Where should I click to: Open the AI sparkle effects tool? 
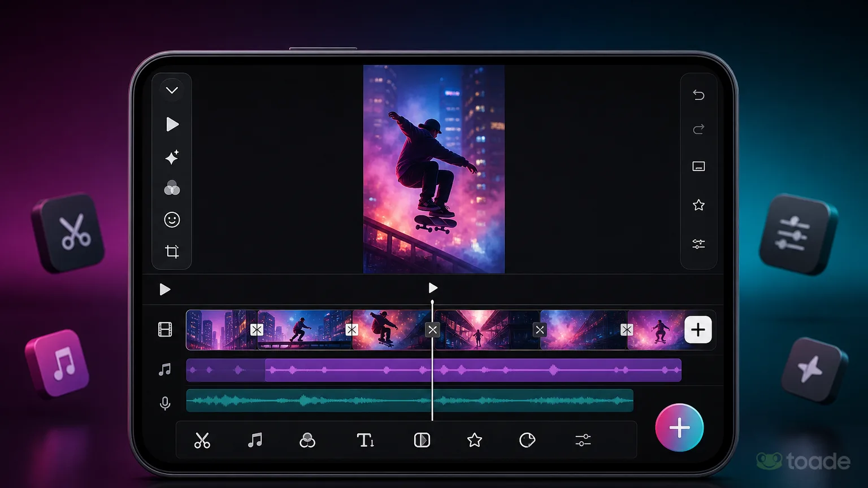tap(172, 157)
